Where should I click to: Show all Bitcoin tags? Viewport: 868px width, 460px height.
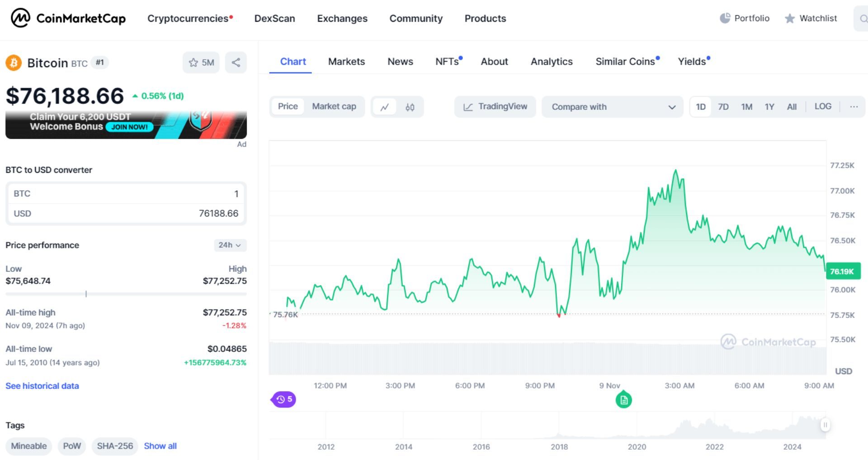[160, 446]
